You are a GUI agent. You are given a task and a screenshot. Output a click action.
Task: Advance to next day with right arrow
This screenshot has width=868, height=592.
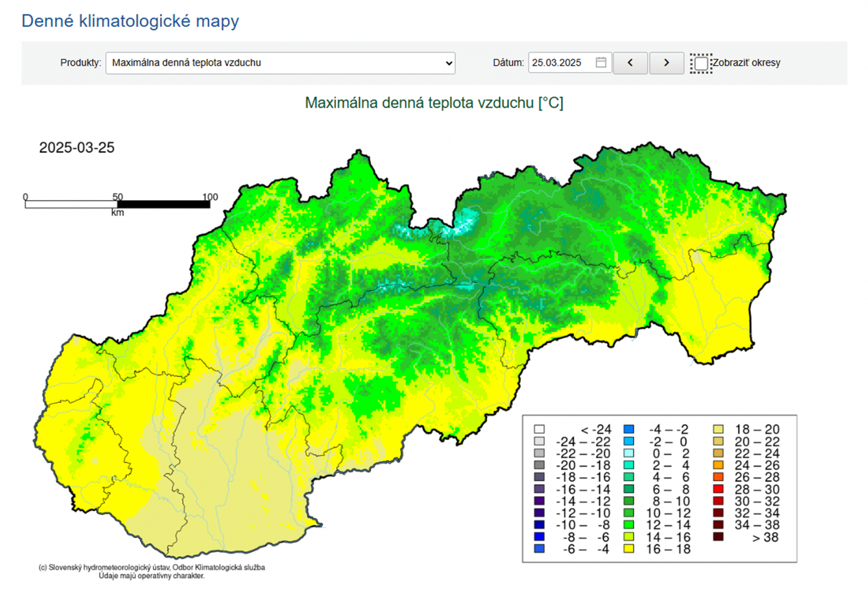[x=666, y=63]
